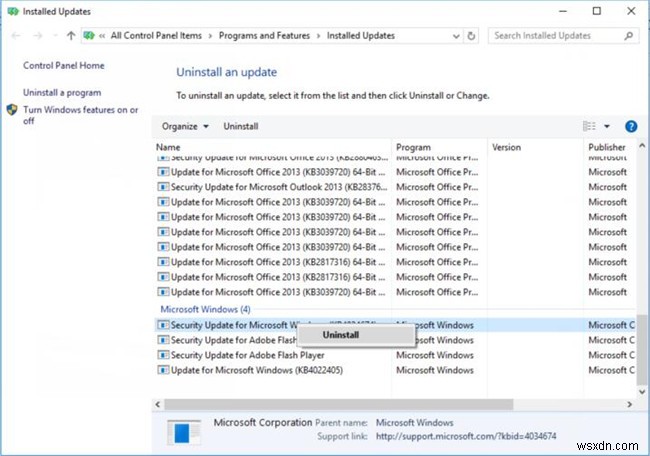Click icon of Update for Microsoft Windows KB4022405
Viewport: 650px width, 456px height.
163,370
